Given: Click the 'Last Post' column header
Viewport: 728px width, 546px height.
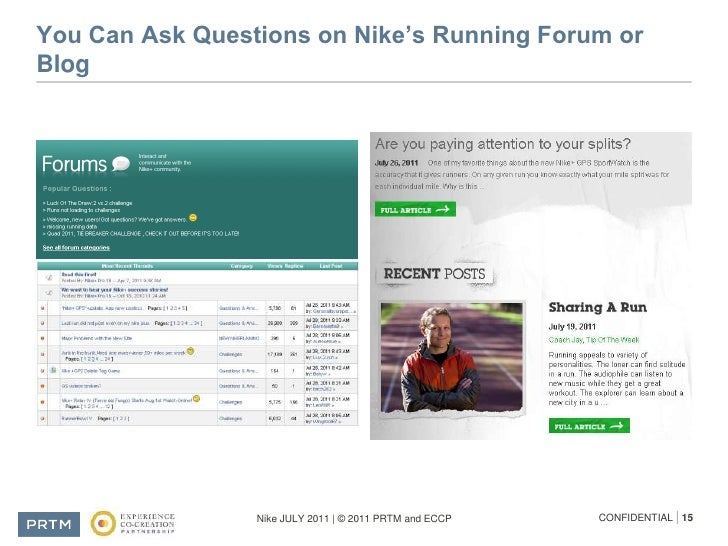Looking at the screenshot, I should tap(331, 266).
